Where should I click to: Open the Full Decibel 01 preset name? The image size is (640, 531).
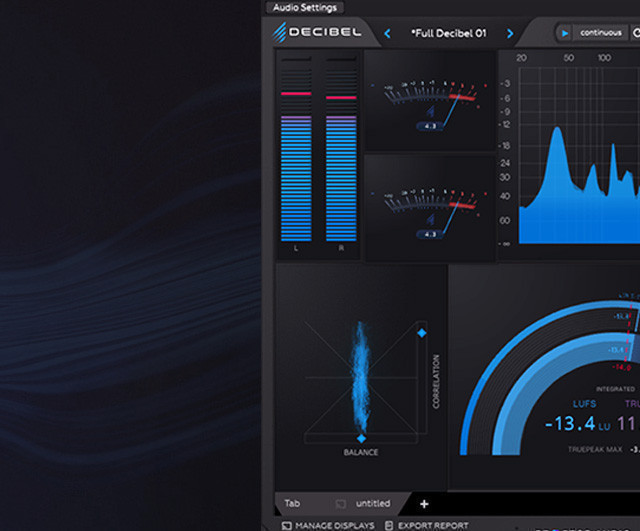(x=448, y=33)
